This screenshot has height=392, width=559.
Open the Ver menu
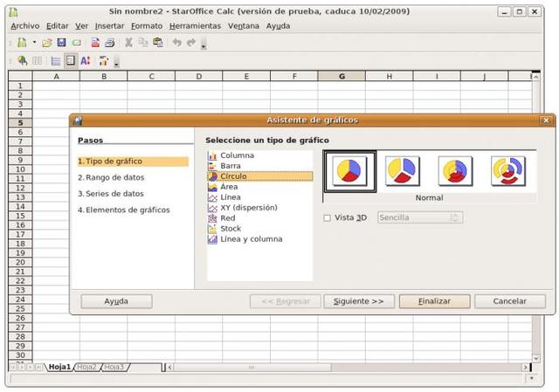click(x=81, y=26)
